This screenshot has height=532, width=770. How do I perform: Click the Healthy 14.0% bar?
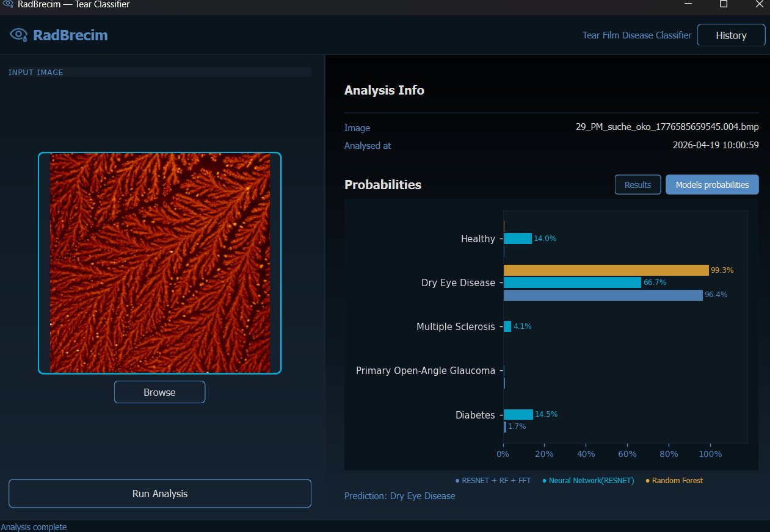518,239
